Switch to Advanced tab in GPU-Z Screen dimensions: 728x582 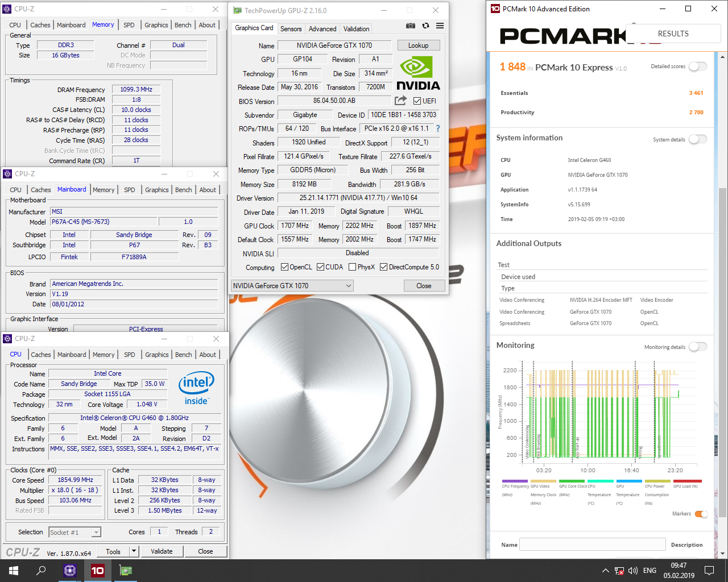tap(322, 29)
